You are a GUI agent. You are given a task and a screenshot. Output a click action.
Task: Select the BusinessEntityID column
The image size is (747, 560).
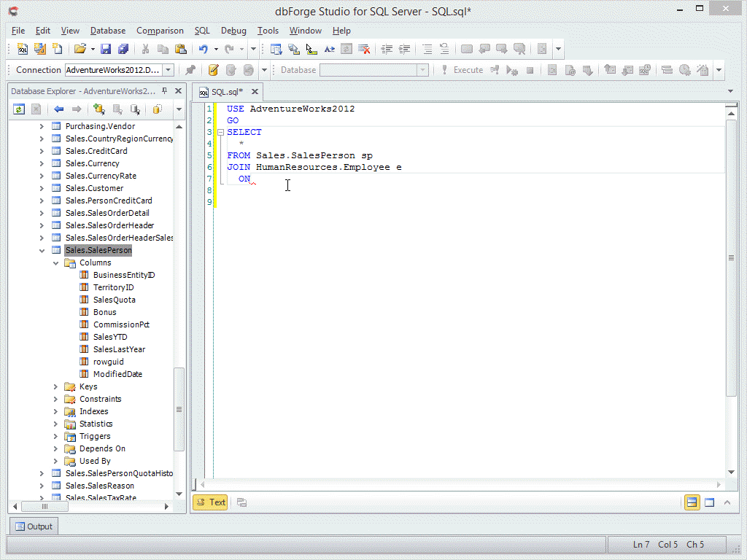(123, 275)
